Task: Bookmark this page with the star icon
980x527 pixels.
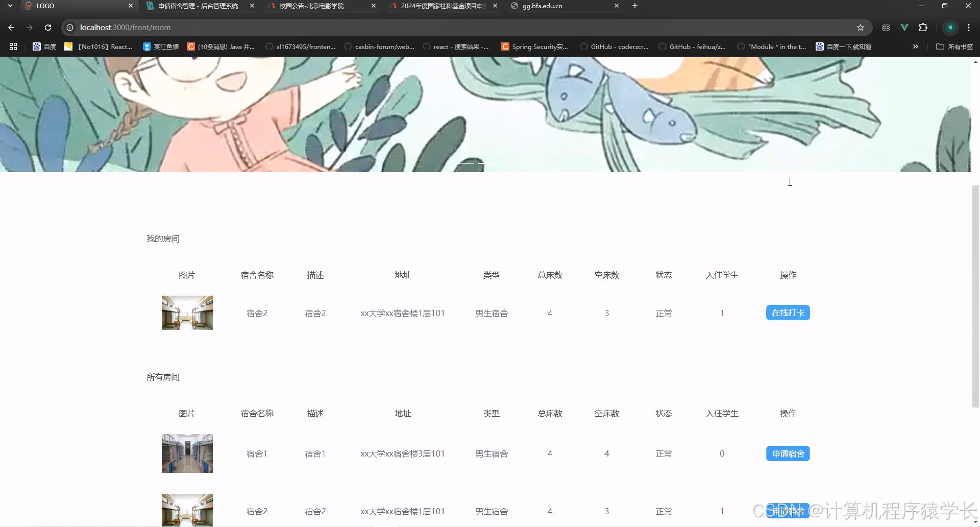Action: (861, 27)
